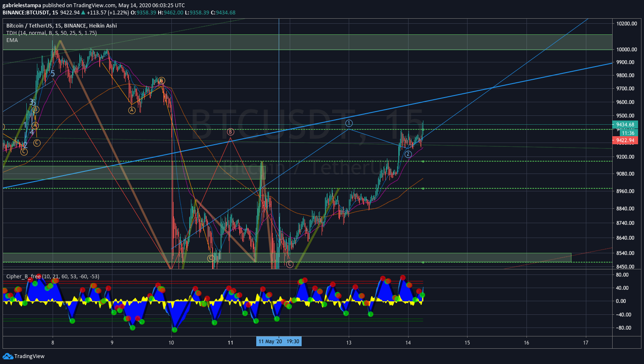Image resolution: width=644 pixels, height=364 pixels.
Task: Click the 10200.00 price axis label
Action: [x=627, y=24]
